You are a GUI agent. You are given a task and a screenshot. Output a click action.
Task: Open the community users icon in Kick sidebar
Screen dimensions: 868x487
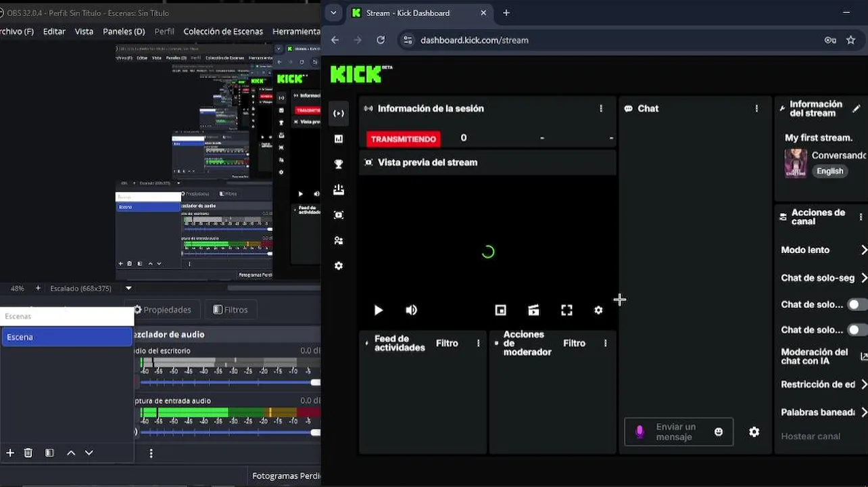[339, 241]
